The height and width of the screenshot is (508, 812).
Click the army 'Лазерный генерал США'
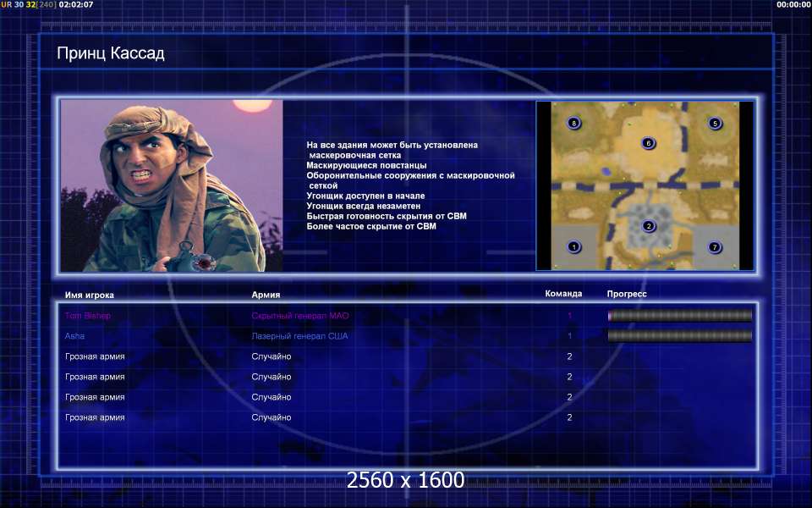coord(299,336)
